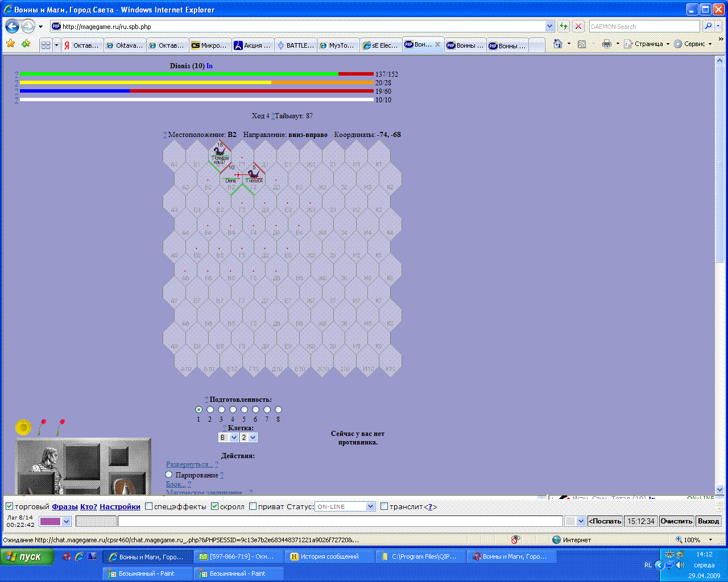Click the Home page icon
This screenshot has width=728, height=582.
(558, 44)
